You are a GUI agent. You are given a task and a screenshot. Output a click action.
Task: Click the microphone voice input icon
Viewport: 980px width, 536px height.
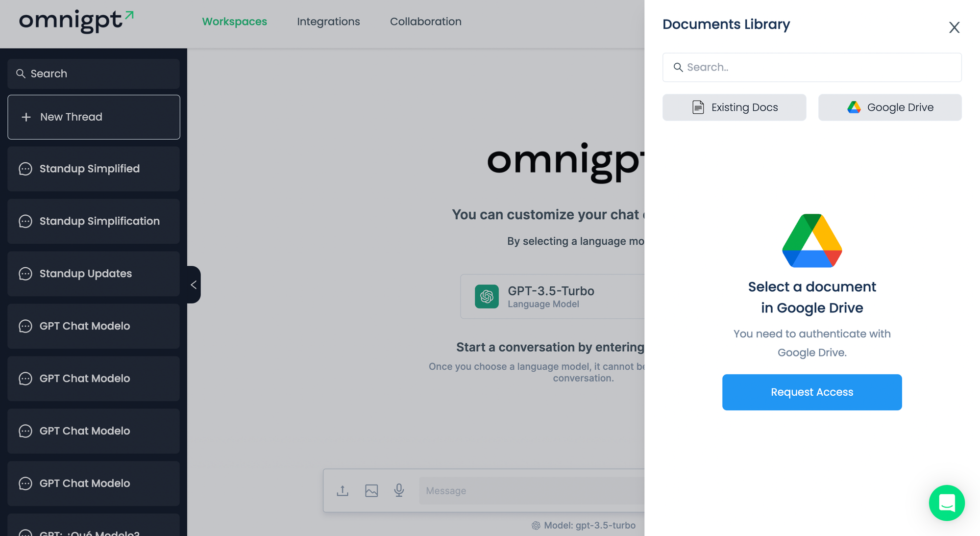coord(399,490)
